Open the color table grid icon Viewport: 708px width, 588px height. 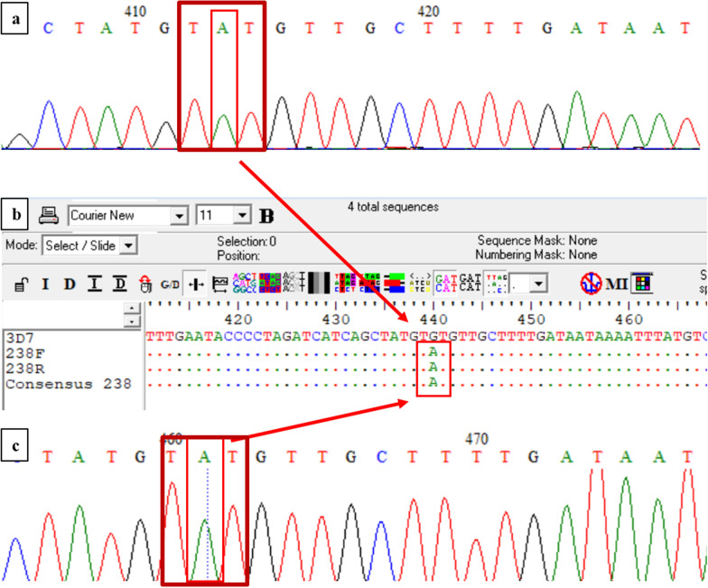pos(642,285)
